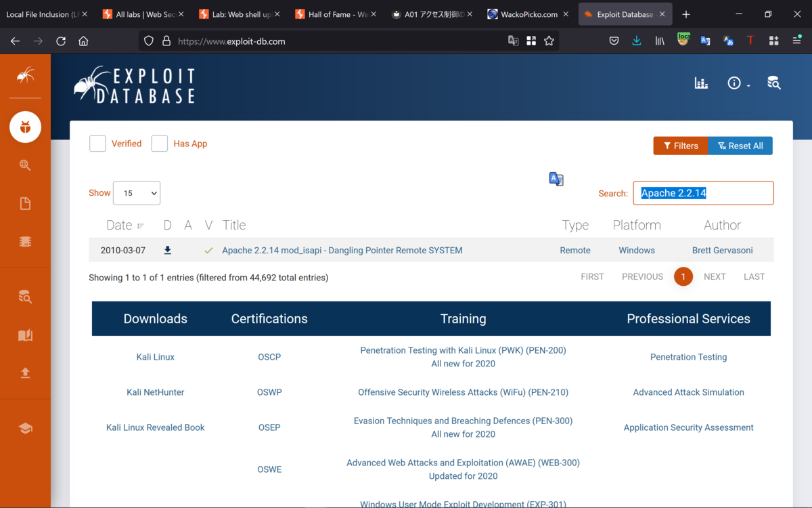The image size is (812, 508).
Task: Open the database search icon in header
Action: (773, 83)
